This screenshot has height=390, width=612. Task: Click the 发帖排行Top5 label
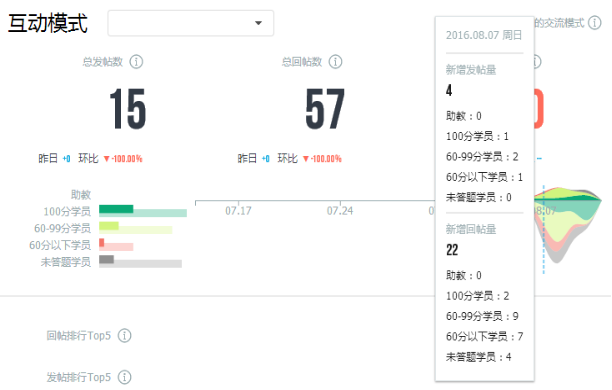[x=78, y=378]
